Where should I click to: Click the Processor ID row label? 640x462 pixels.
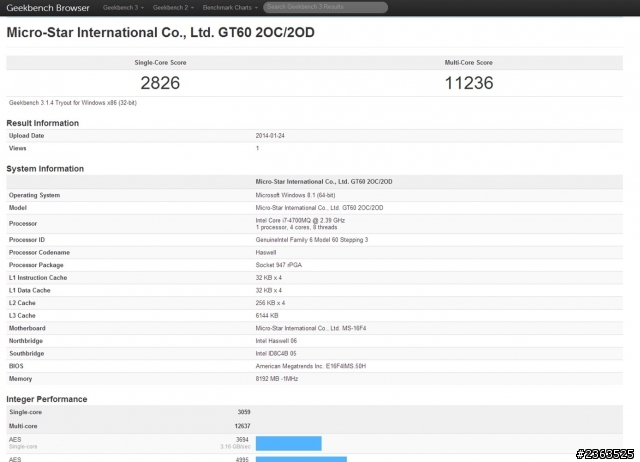click(x=27, y=240)
